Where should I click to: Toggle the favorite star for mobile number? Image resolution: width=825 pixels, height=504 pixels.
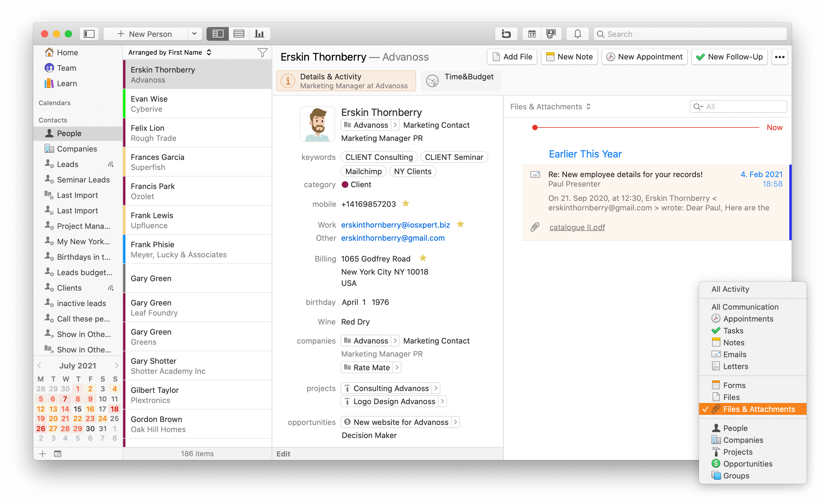tap(406, 203)
